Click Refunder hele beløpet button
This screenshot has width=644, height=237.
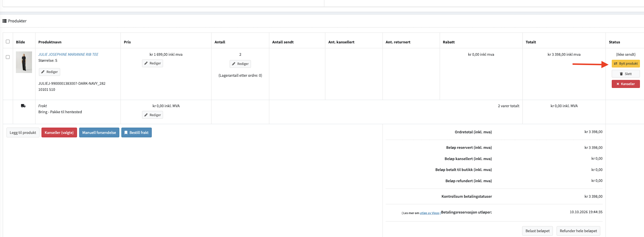[x=578, y=231]
